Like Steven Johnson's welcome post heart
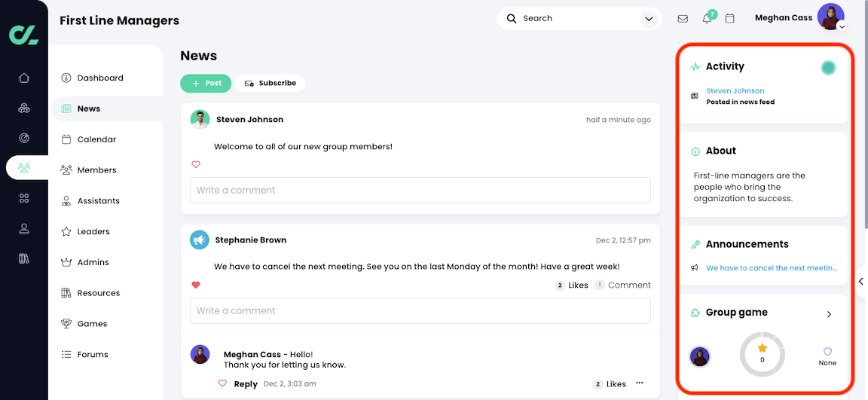Image resolution: width=868 pixels, height=400 pixels. click(195, 164)
